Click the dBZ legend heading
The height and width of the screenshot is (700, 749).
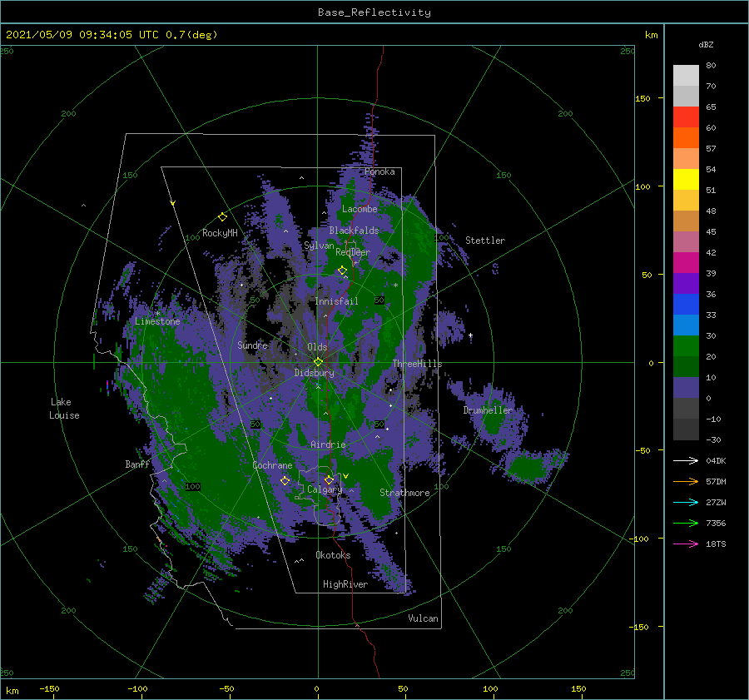point(706,44)
